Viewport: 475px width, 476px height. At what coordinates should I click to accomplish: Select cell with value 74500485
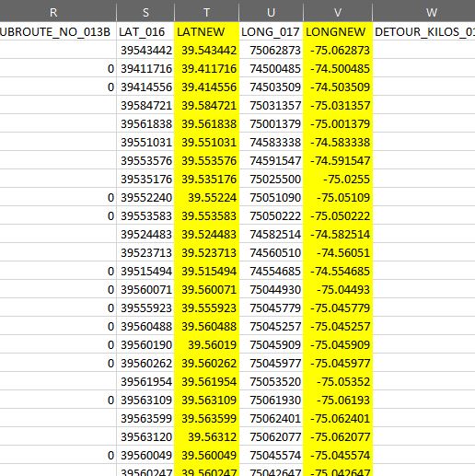271,68
